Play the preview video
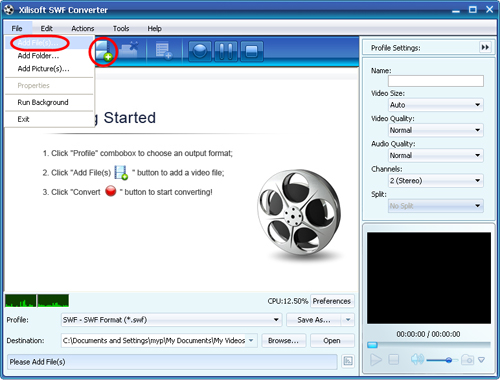500x380 pixels. [376, 360]
